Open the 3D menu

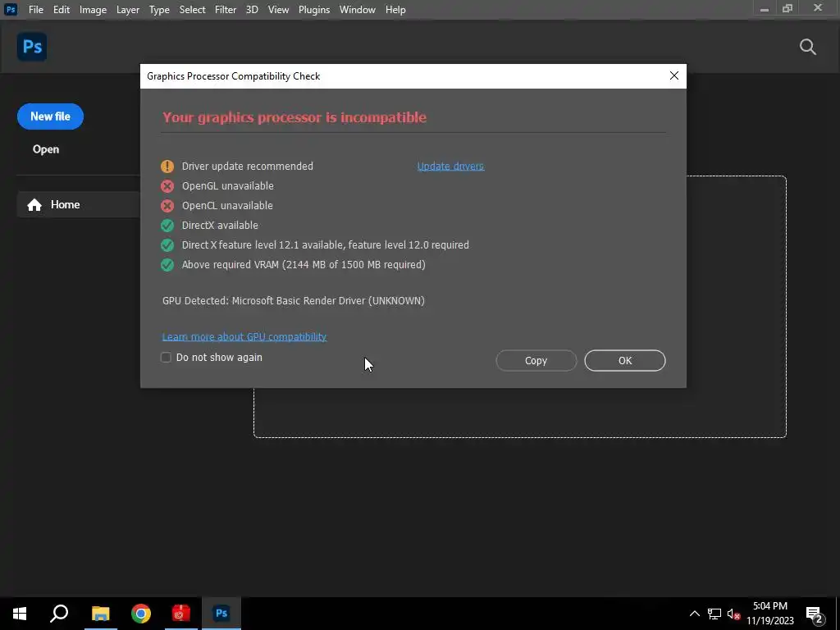252,10
